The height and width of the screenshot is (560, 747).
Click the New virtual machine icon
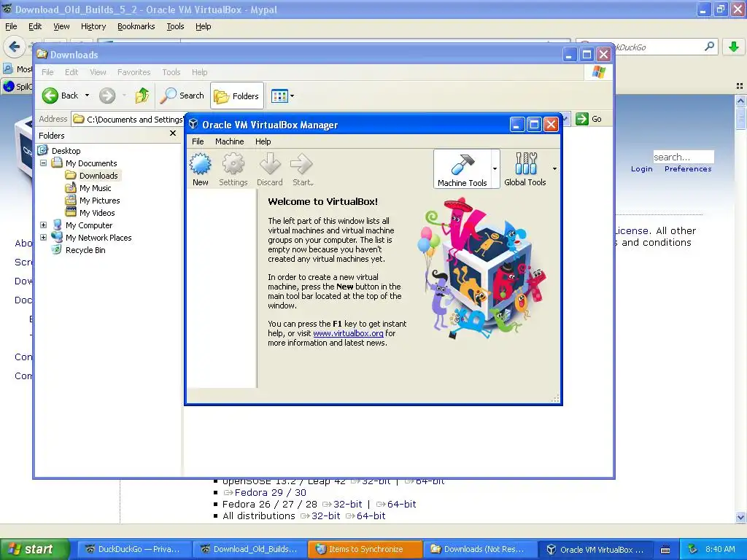[200, 169]
